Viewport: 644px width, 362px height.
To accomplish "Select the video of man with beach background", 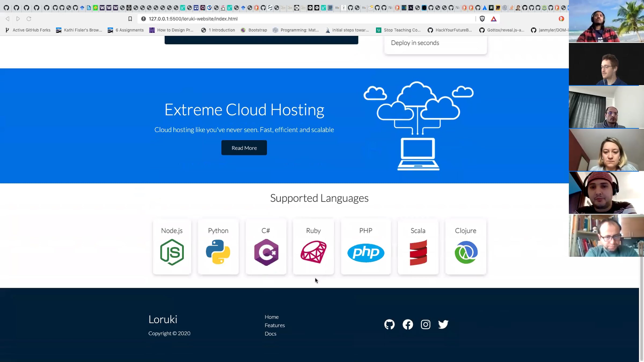I will point(606,21).
